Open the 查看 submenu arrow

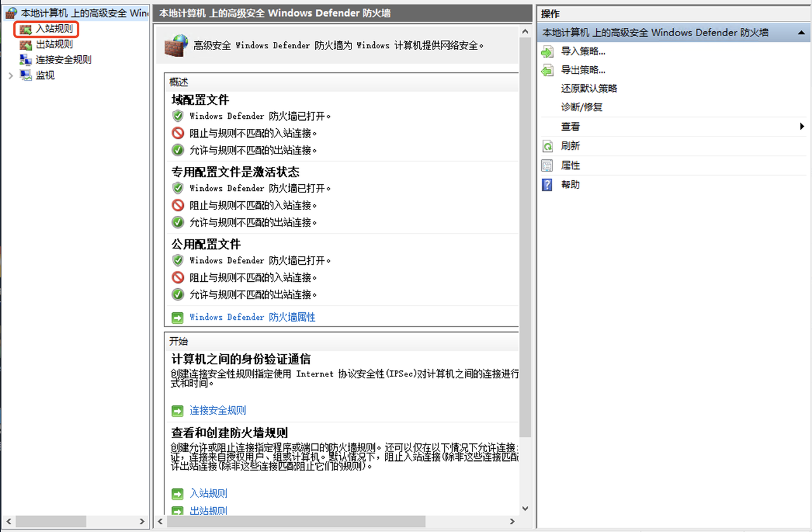tap(802, 127)
